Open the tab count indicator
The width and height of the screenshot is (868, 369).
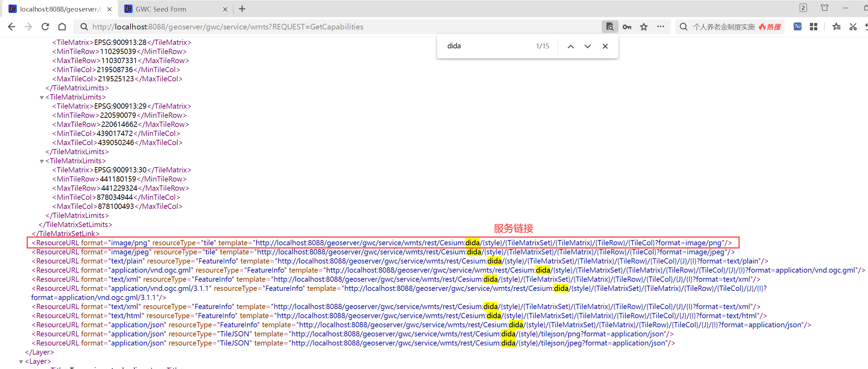tap(803, 8)
